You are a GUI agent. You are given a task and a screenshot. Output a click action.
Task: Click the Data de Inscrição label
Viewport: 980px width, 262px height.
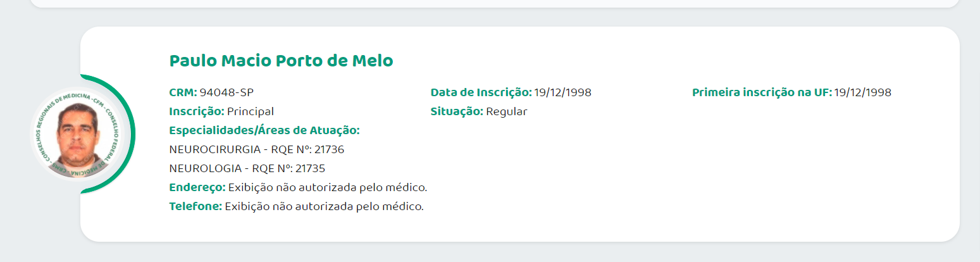pyautogui.click(x=481, y=92)
